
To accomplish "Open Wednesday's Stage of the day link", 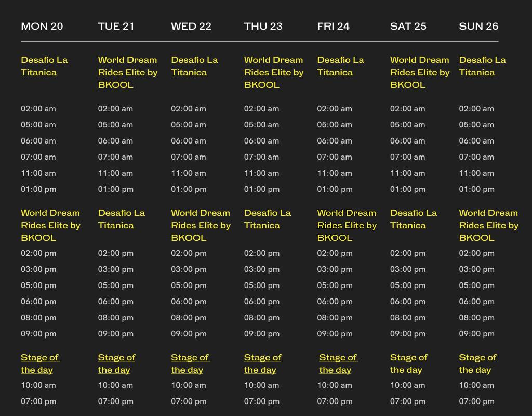I will point(190,363).
